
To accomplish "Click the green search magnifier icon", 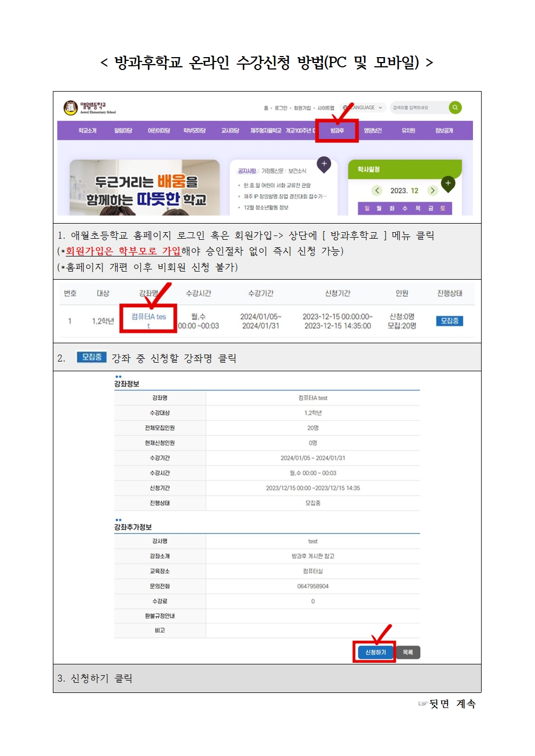I will [x=455, y=108].
